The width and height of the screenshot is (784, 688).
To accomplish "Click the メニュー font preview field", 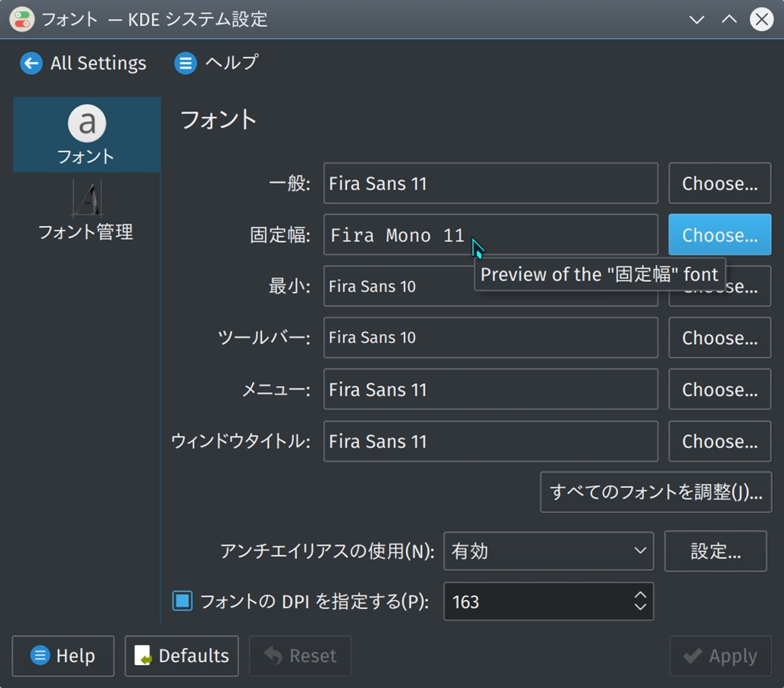I will [490, 389].
